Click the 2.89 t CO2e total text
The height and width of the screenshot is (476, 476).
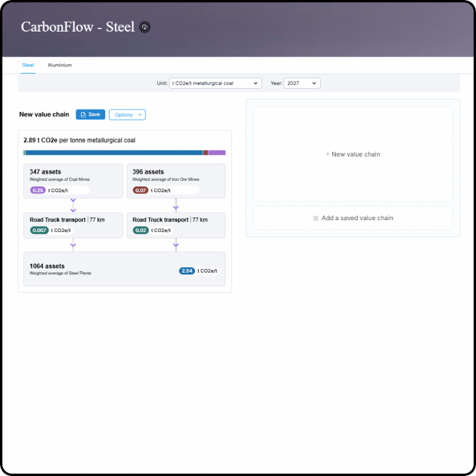80,140
